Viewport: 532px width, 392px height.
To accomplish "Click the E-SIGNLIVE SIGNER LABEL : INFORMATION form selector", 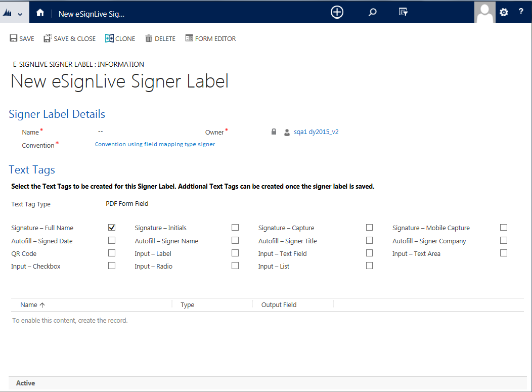I will pyautogui.click(x=78, y=64).
